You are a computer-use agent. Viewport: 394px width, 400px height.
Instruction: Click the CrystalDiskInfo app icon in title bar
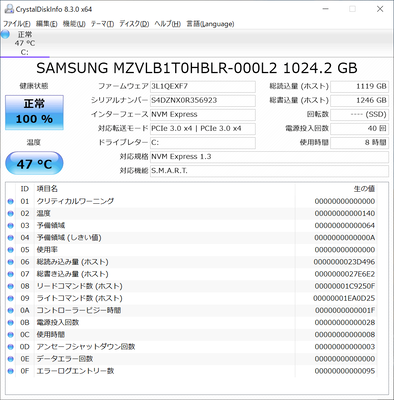[x=9, y=9]
